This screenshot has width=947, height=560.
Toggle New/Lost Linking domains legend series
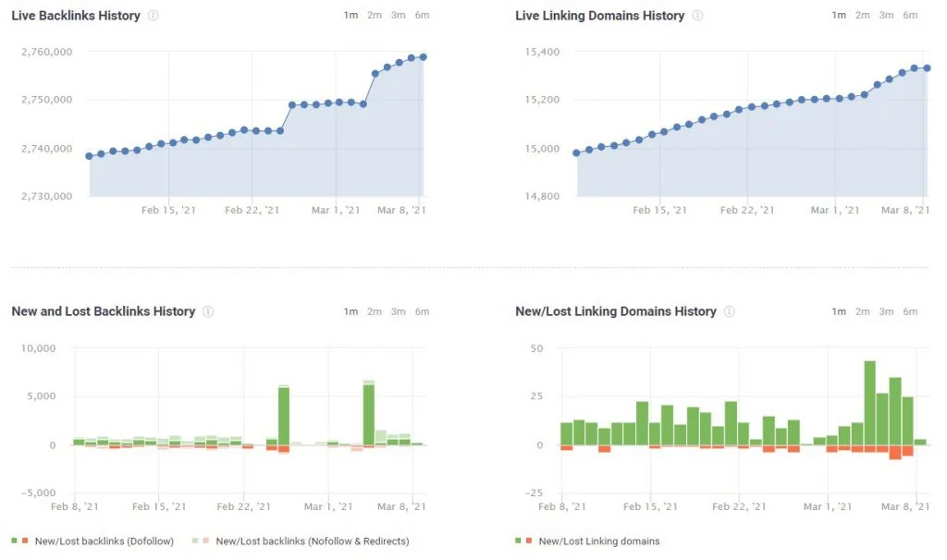click(599, 542)
